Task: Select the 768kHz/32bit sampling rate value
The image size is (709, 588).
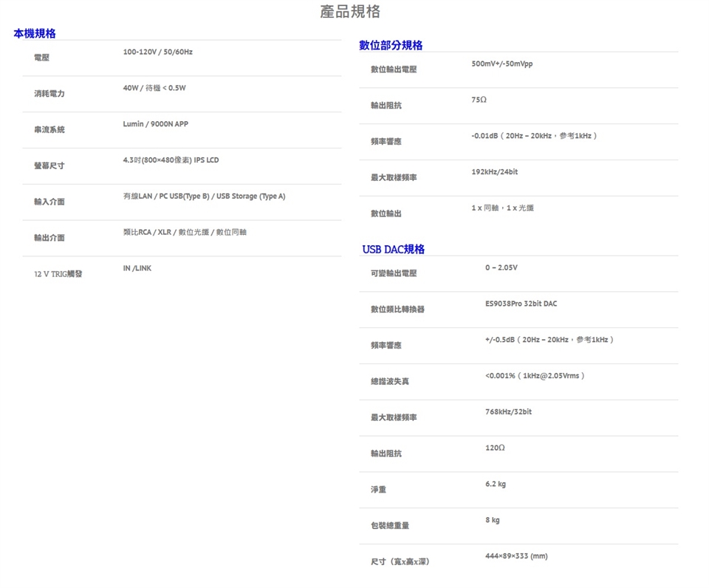Action: [508, 412]
